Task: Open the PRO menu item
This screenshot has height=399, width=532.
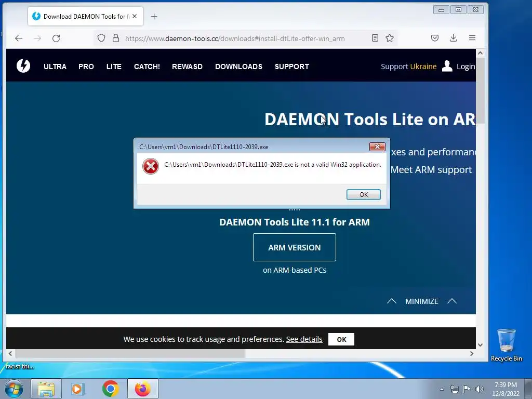Action: point(86,66)
